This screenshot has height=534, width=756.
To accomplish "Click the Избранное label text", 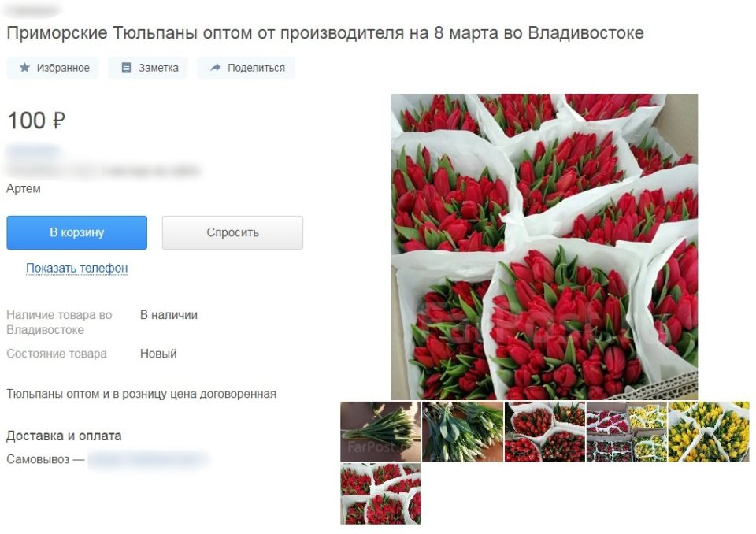I will 63,68.
